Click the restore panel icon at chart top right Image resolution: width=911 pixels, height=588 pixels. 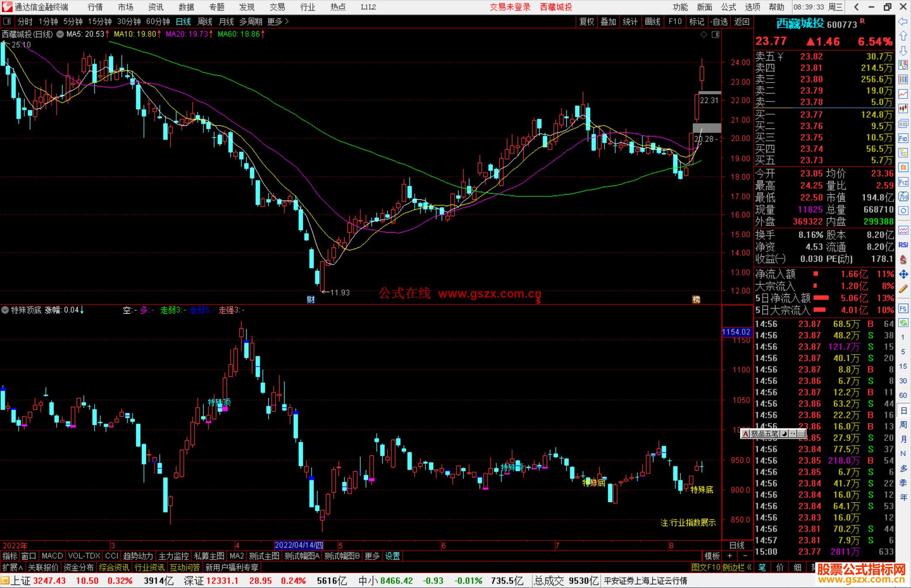coord(715,35)
